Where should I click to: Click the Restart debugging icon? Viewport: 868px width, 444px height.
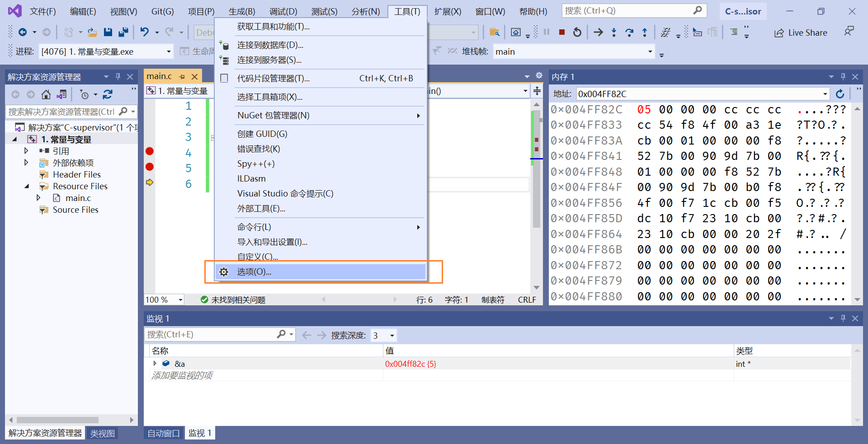tap(577, 32)
